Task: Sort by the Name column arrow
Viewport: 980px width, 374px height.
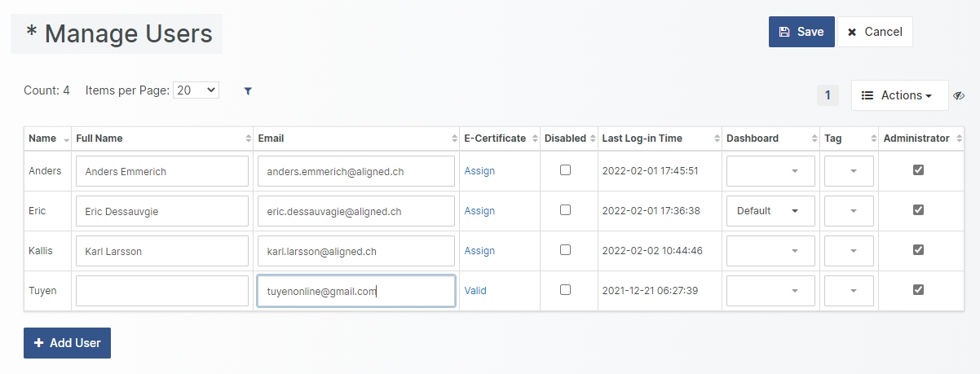Action: (x=66, y=139)
